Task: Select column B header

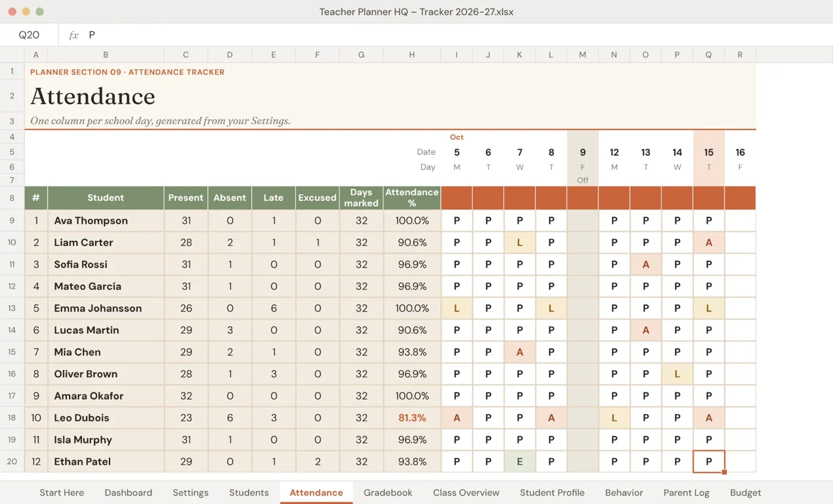Action: pos(106,54)
